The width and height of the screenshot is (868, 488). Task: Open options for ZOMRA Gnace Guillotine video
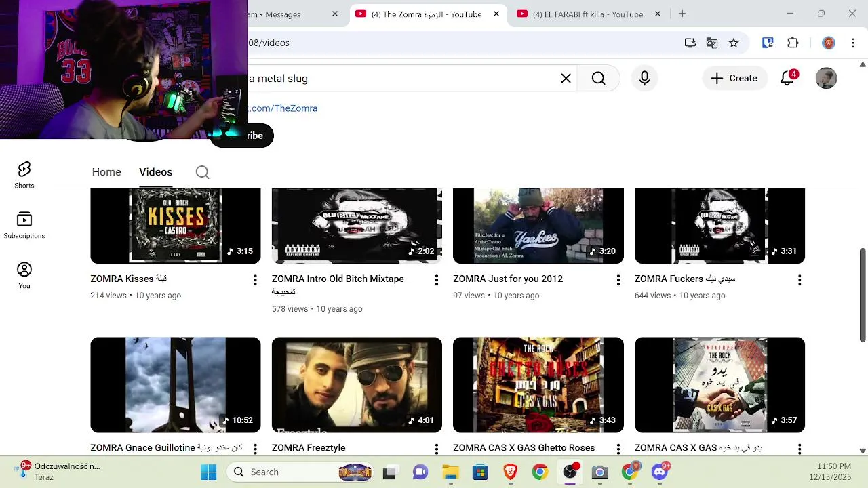[x=255, y=449]
